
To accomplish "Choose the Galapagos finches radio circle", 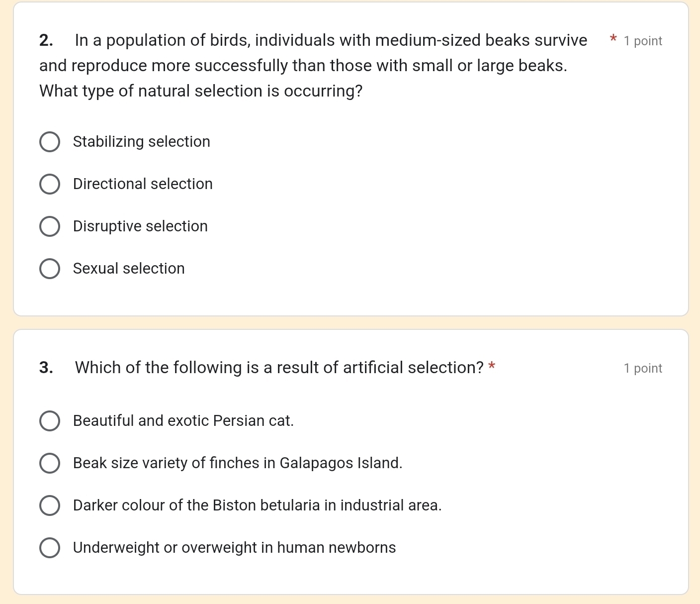I will coord(50,463).
